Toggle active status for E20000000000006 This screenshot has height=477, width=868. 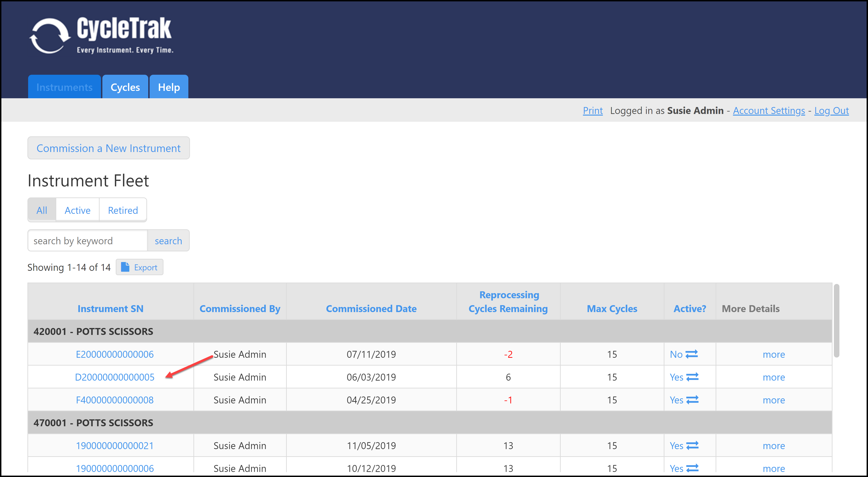click(x=691, y=354)
